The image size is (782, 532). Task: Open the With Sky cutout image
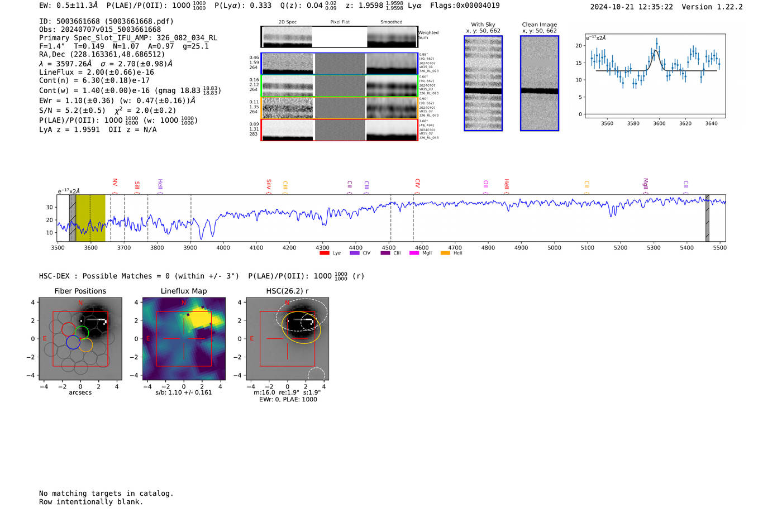click(483, 83)
